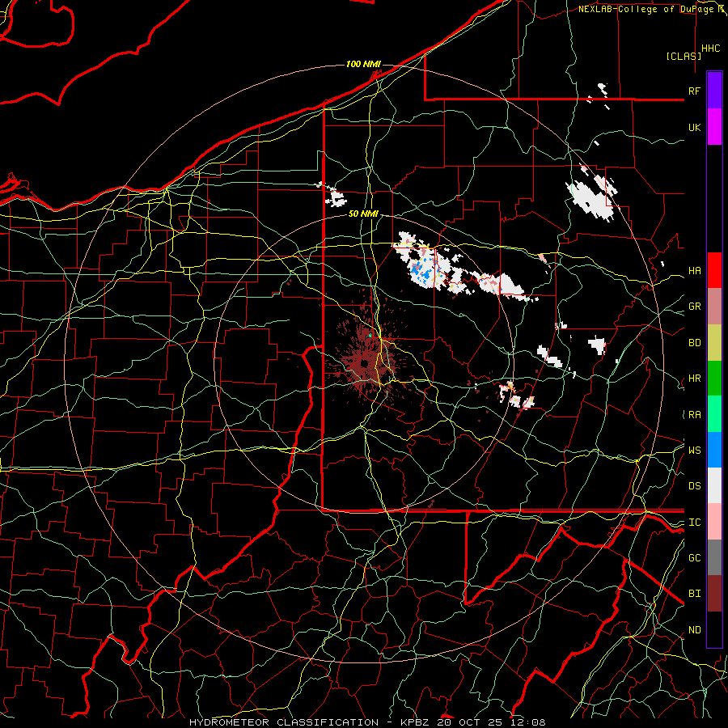Click the 50 NMI range ring label

(x=363, y=214)
